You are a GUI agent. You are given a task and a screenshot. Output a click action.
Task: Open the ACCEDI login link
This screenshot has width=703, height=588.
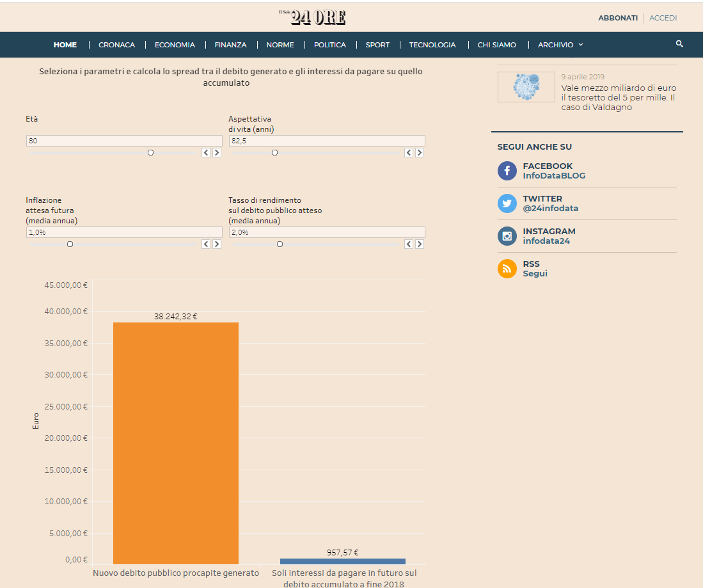click(x=663, y=18)
